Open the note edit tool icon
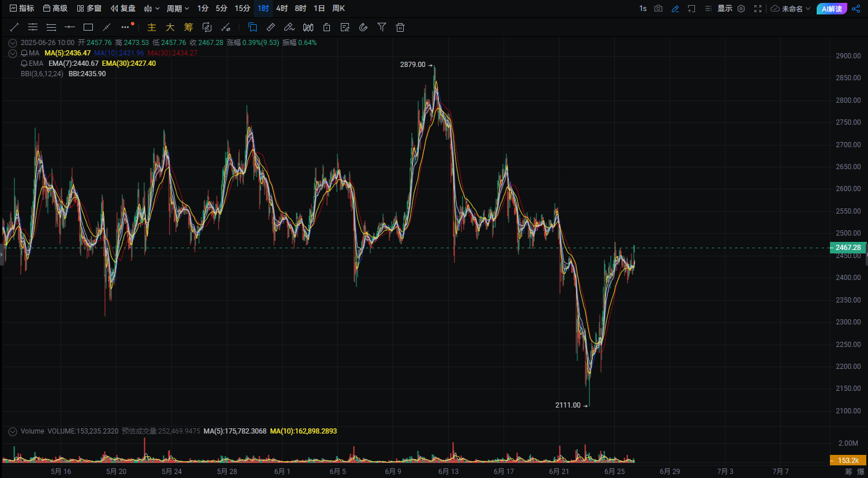Image resolution: width=868 pixels, height=478 pixels. (345, 27)
